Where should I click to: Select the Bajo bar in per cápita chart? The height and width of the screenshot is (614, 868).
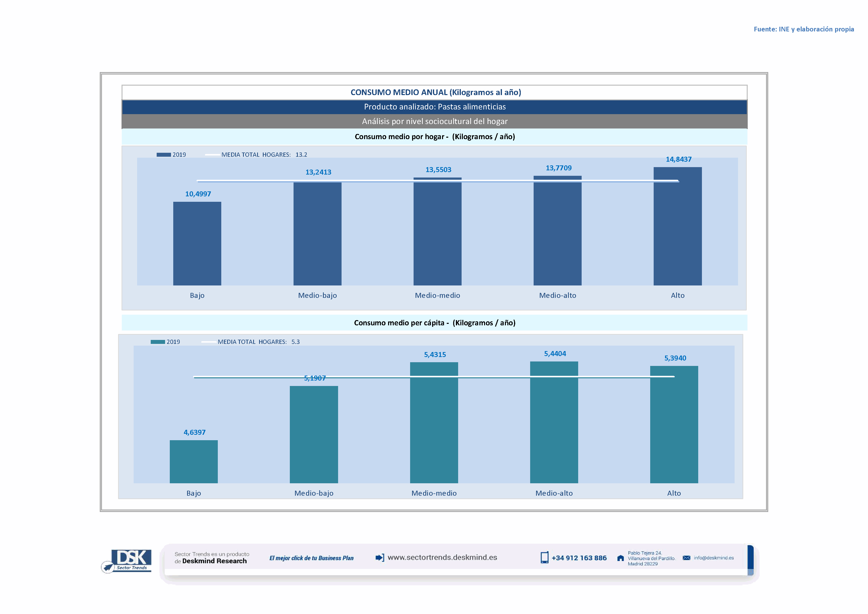194,461
